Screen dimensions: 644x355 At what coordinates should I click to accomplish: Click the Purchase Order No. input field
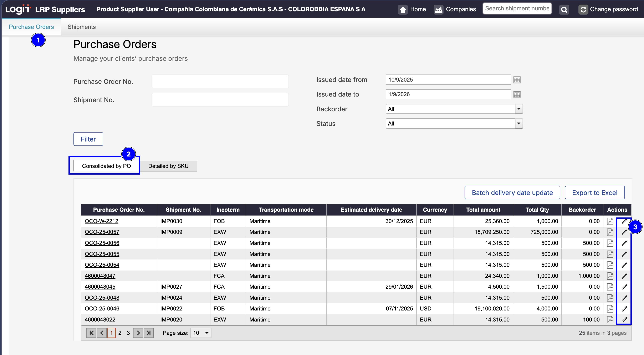[x=220, y=82]
